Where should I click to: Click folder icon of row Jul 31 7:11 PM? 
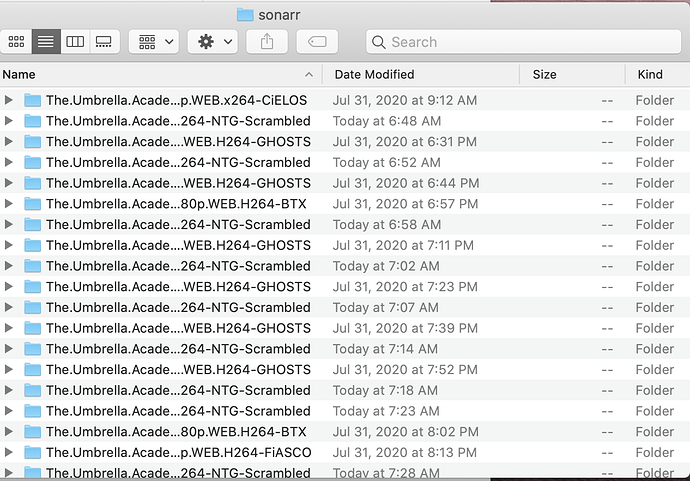(33, 245)
